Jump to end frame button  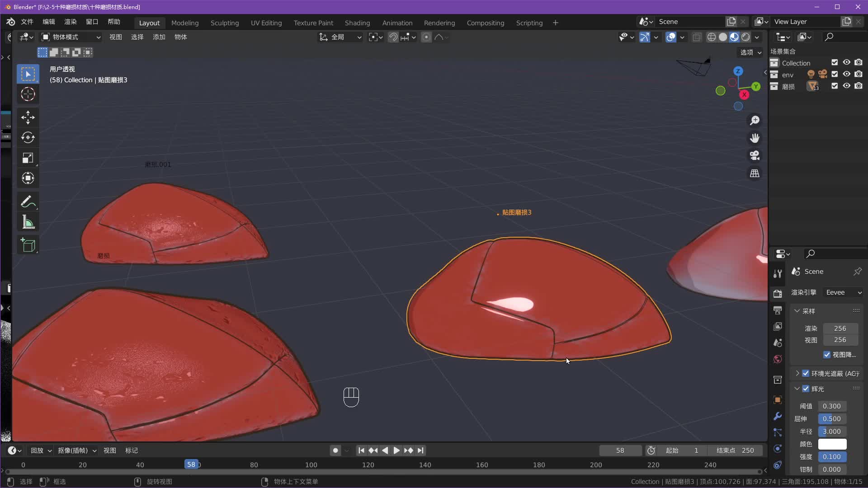420,450
